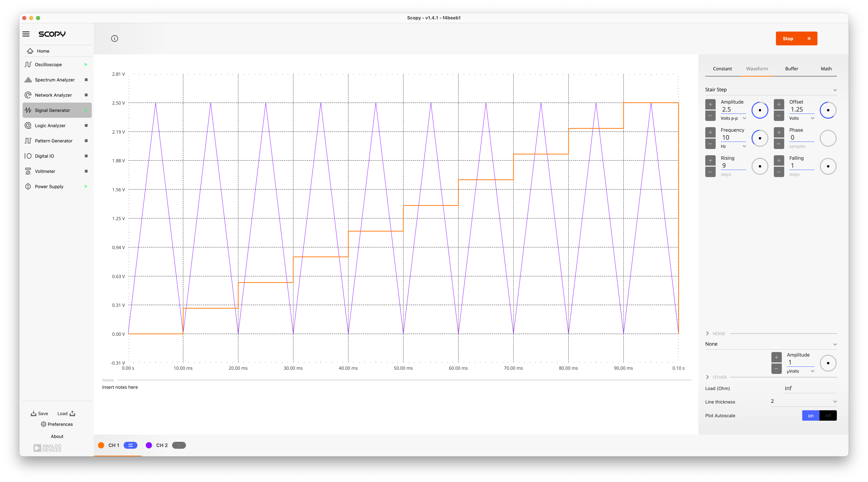
Task: Open the noise µVolts unit dropdown
Action: tap(801, 371)
